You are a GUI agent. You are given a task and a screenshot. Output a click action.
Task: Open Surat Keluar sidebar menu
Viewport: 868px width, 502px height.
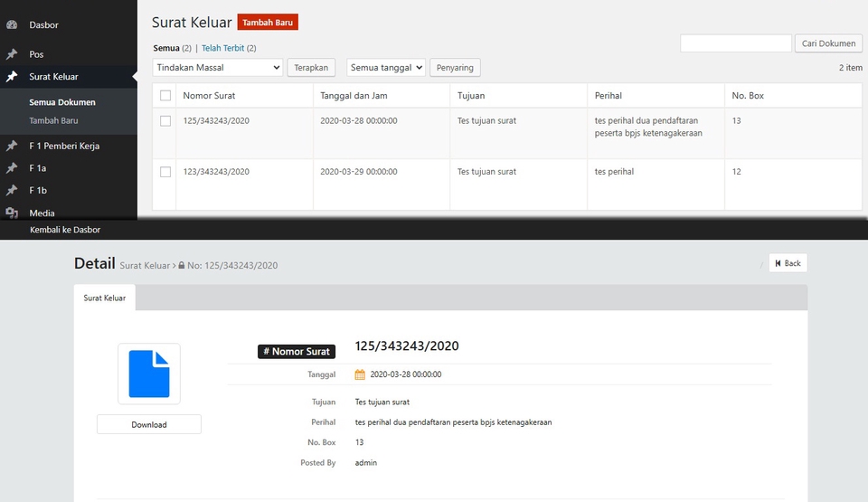(x=53, y=77)
